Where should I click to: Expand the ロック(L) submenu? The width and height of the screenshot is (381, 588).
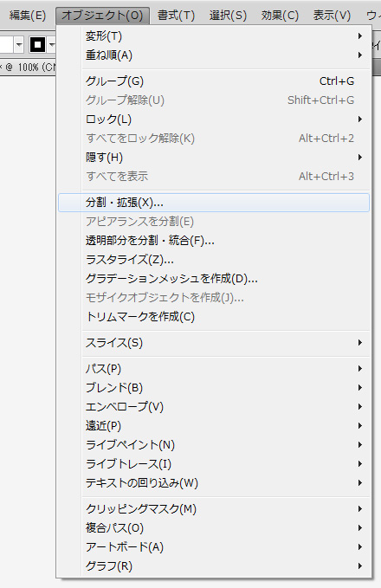tap(214, 120)
